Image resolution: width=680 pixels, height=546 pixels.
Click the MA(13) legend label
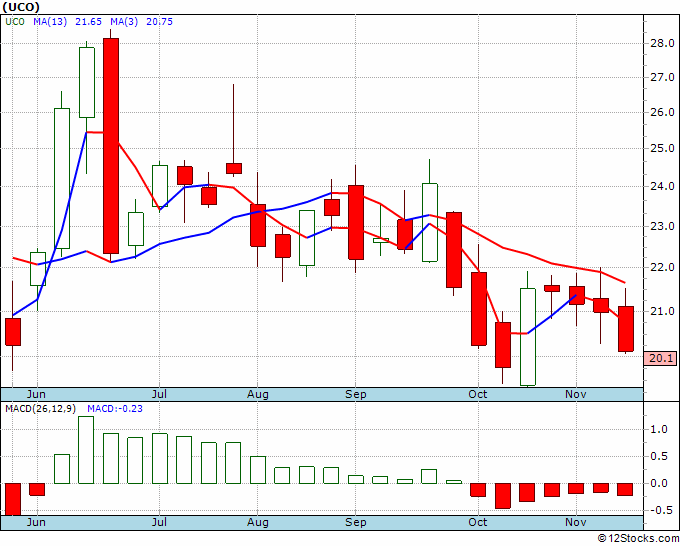point(50,22)
